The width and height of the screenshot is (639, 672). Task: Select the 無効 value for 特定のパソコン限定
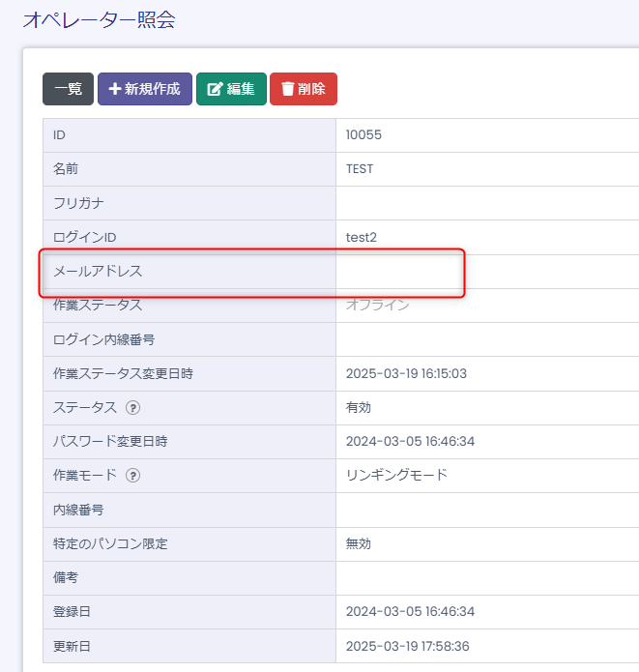click(x=359, y=543)
